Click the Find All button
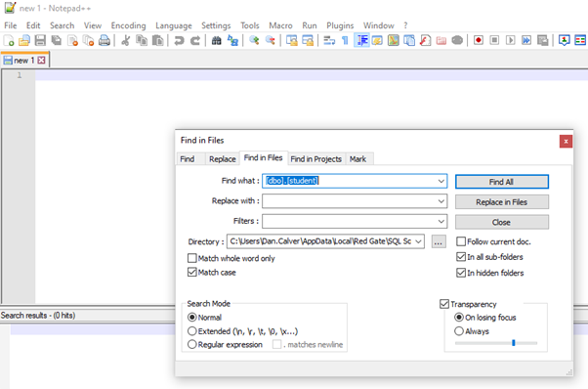 (502, 182)
